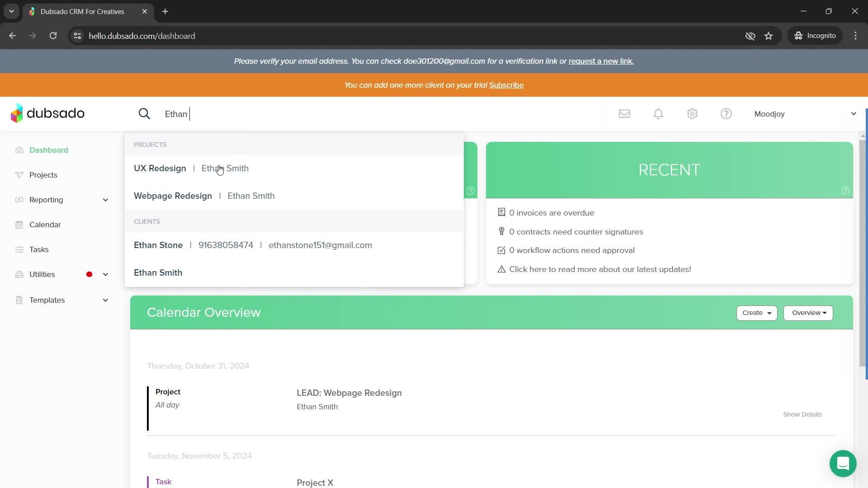
Task: Click the Incognito indicator
Action: pyautogui.click(x=815, y=36)
